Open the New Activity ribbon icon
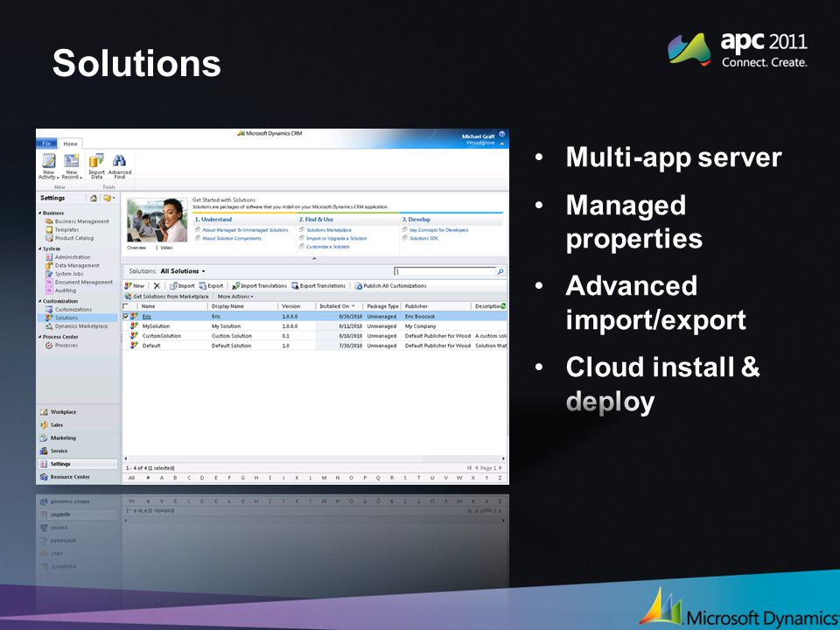The image size is (840, 630). click(x=49, y=166)
